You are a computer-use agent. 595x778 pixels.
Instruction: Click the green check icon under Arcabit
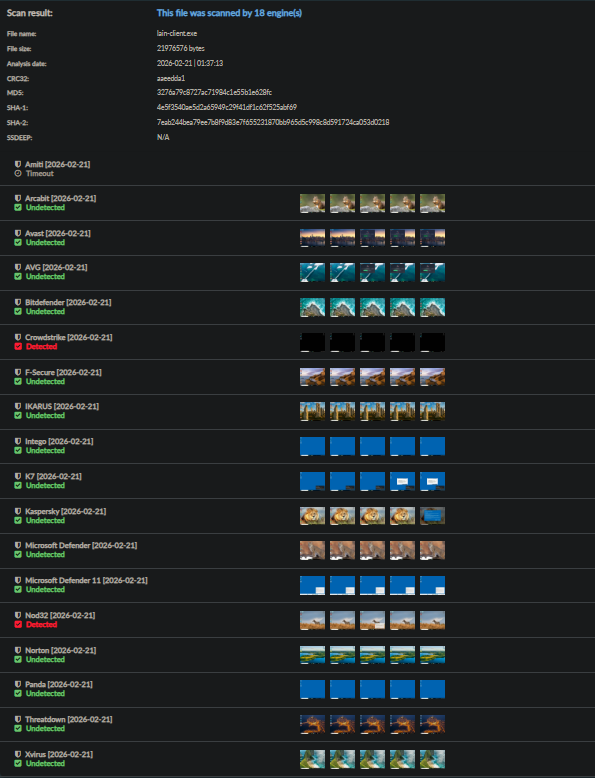pyautogui.click(x=18, y=207)
